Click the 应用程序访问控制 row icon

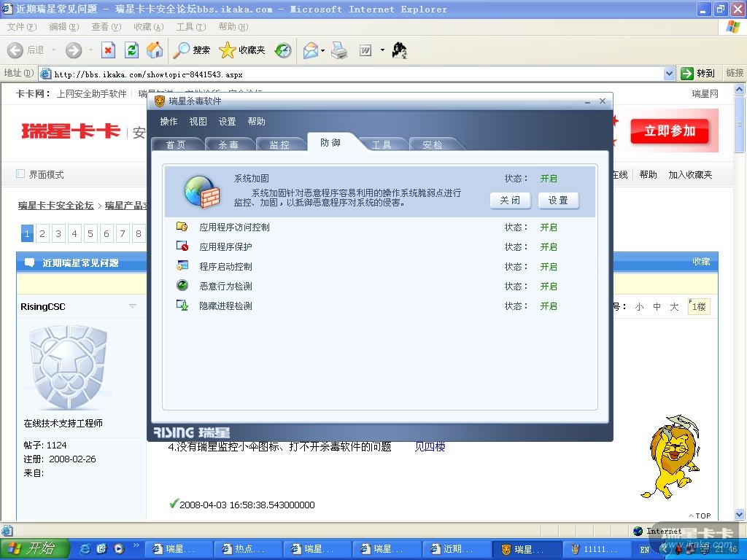(182, 227)
